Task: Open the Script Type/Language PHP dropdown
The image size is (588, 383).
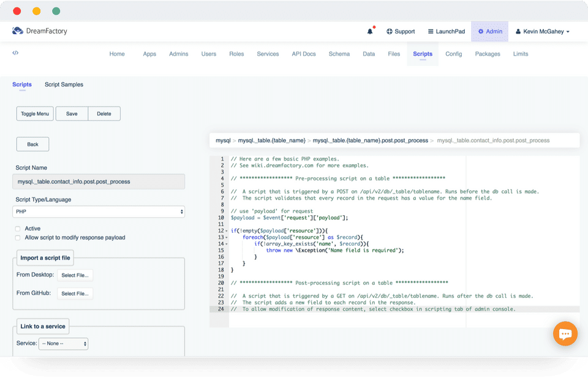Action: 99,211
